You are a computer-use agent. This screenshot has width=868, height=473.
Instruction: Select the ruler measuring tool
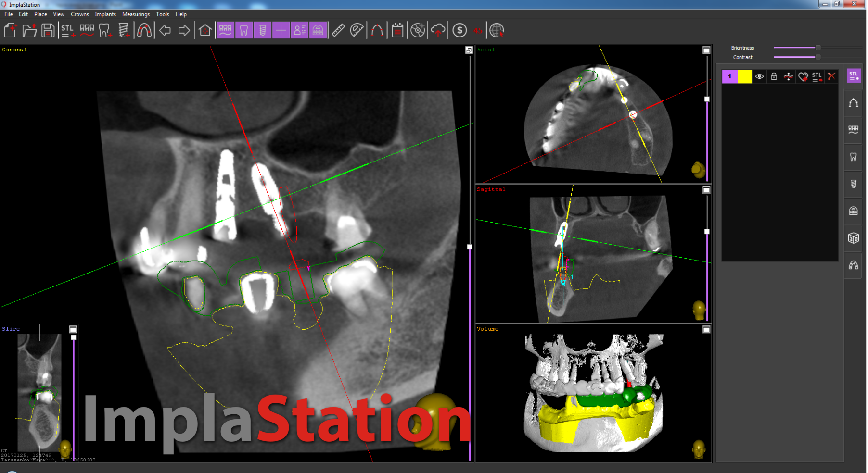click(x=338, y=31)
